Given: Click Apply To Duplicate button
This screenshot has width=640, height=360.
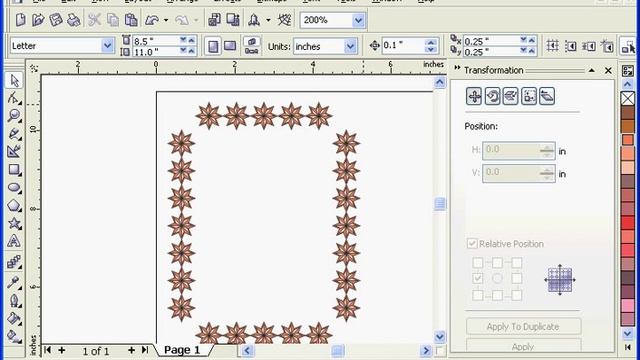Looking at the screenshot, I should pyautogui.click(x=523, y=327).
